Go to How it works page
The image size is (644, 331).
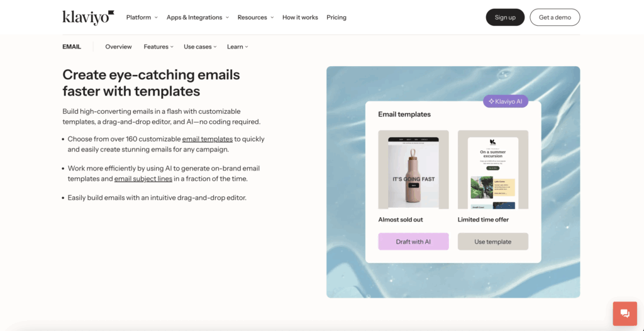(x=300, y=18)
